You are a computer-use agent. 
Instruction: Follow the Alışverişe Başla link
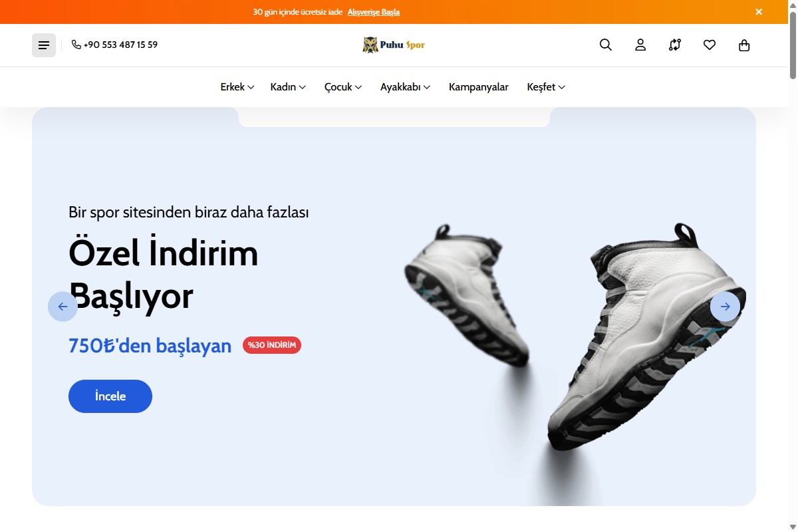374,12
